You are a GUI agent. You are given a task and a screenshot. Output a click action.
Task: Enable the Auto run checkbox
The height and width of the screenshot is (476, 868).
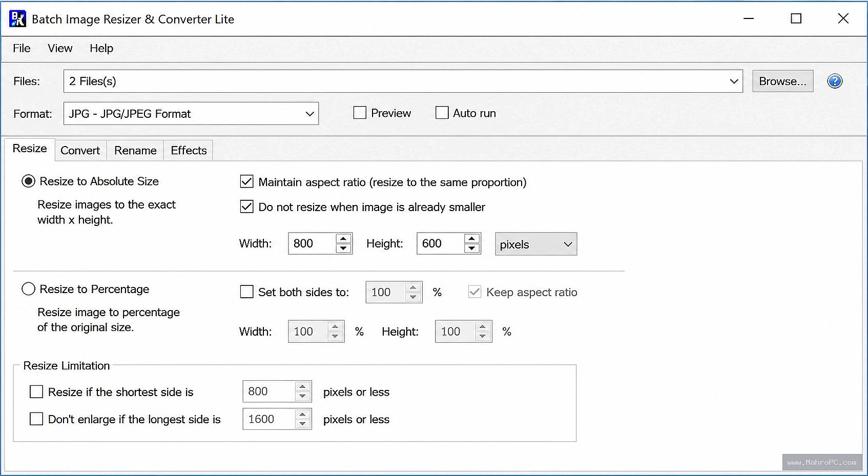coord(442,113)
